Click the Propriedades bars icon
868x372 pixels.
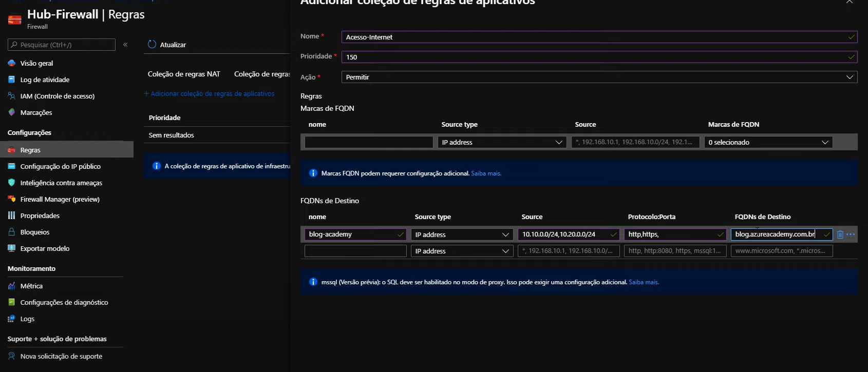pos(11,216)
